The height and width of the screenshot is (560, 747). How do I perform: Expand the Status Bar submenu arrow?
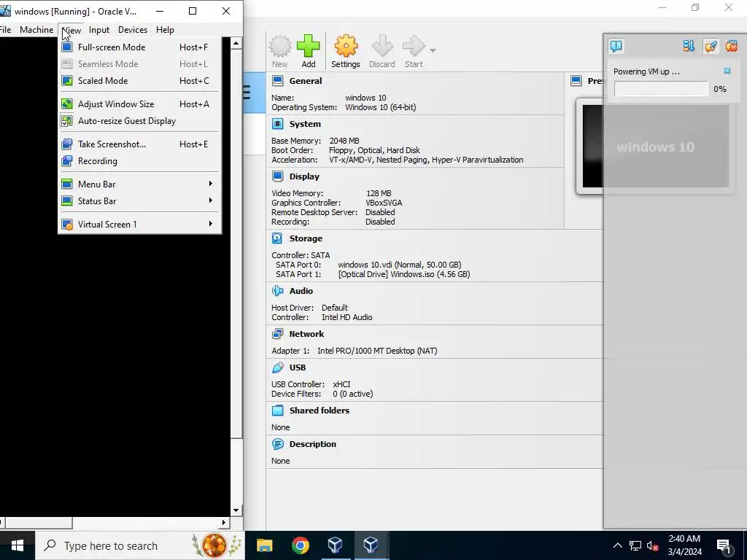[x=211, y=201]
